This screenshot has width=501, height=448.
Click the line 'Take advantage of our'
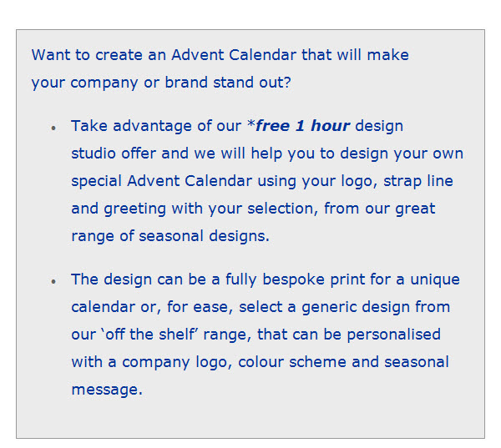156,126
